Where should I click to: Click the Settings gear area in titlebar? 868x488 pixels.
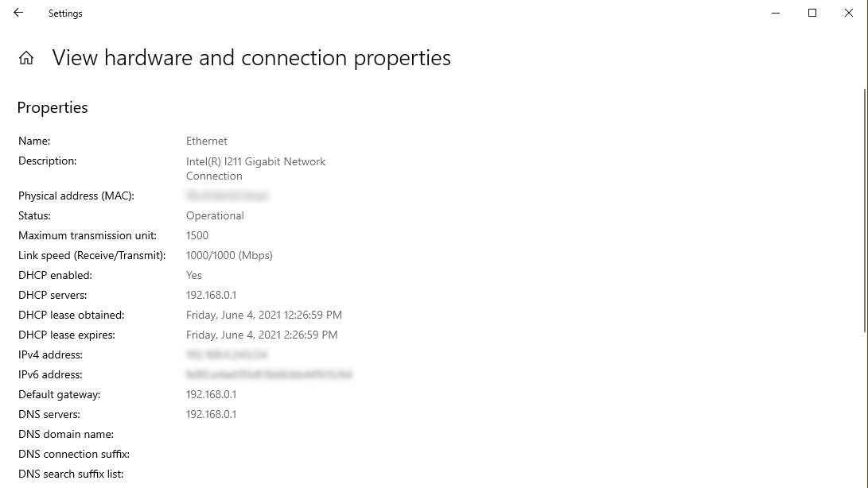(x=65, y=13)
